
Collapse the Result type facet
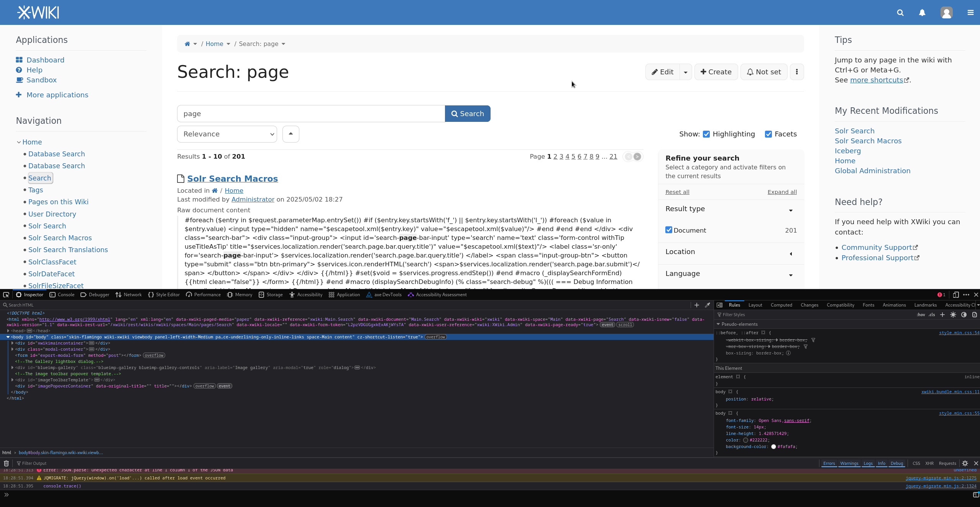click(x=790, y=210)
